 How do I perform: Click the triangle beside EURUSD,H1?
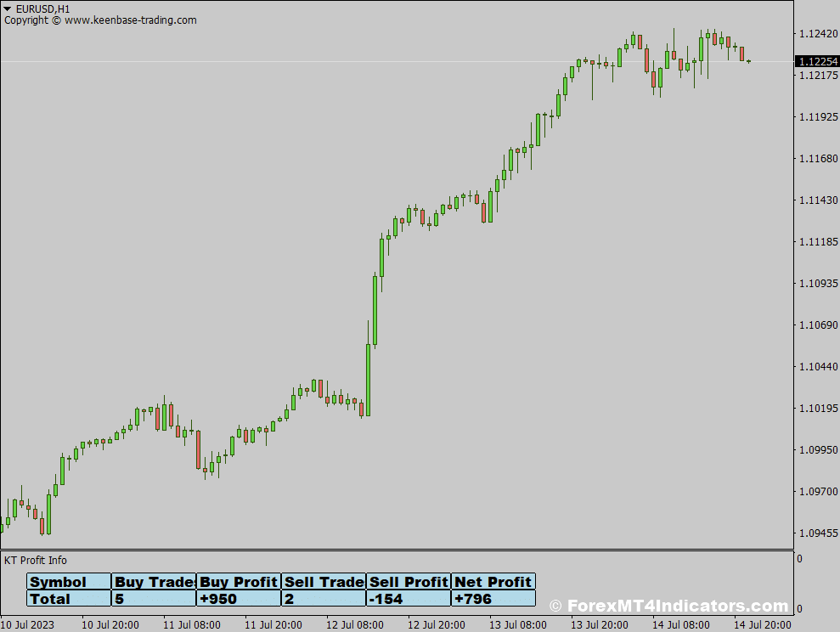[x=7, y=8]
